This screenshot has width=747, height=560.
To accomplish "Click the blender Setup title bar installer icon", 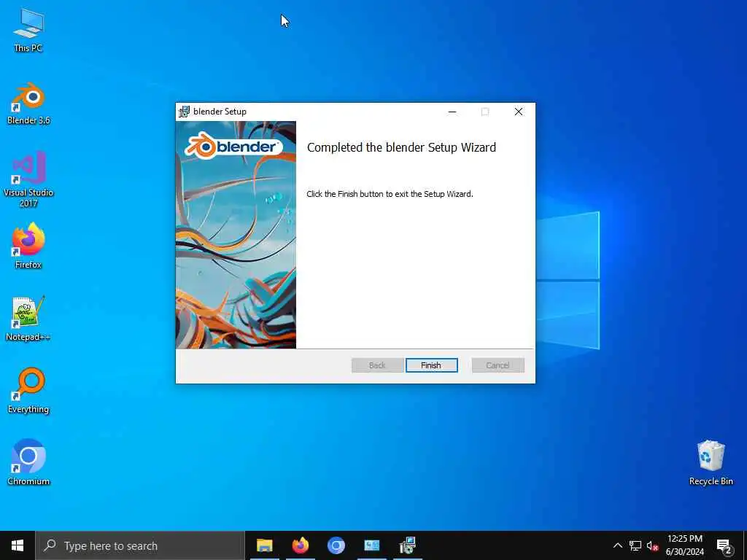I will click(184, 112).
